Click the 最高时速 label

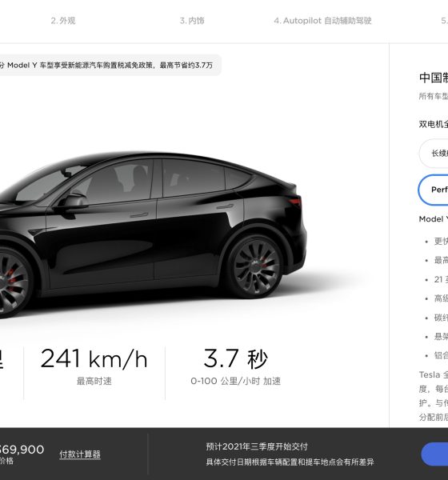pyautogui.click(x=94, y=382)
